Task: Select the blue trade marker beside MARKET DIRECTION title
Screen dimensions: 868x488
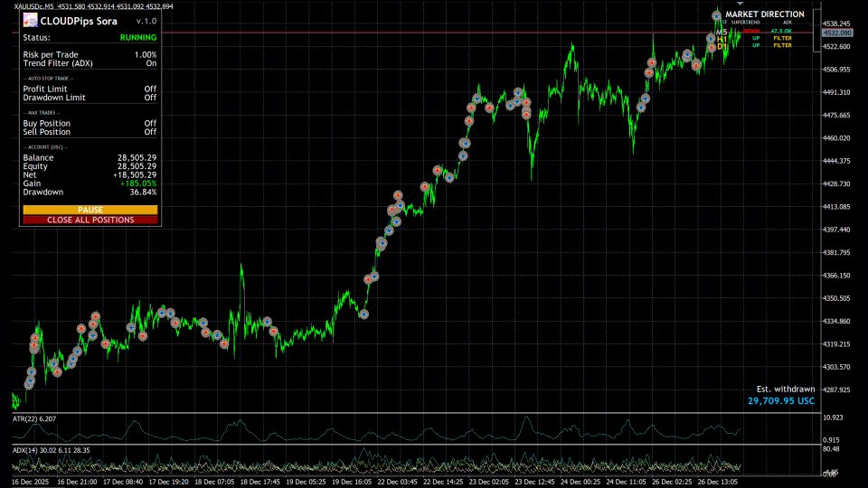Action: point(716,15)
